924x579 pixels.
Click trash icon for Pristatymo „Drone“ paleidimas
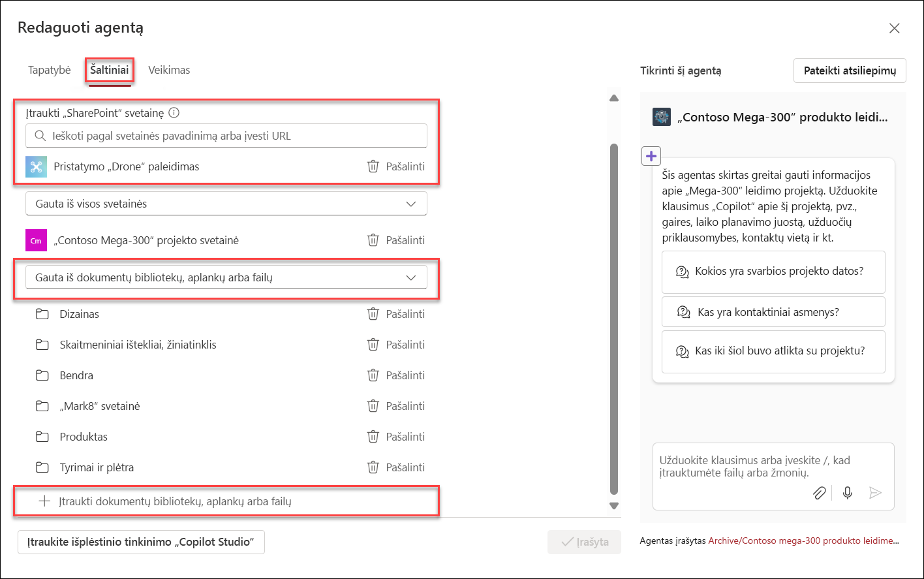[373, 166]
